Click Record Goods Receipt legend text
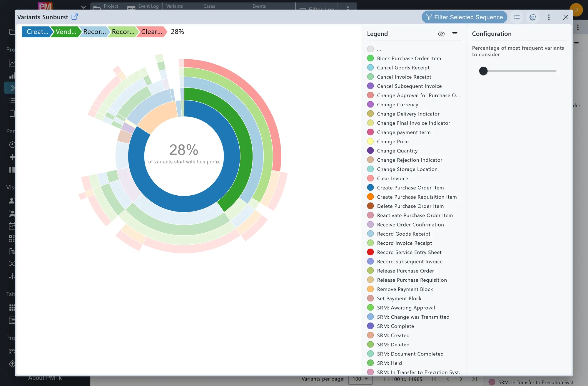The height and width of the screenshot is (386, 588). 404,234
